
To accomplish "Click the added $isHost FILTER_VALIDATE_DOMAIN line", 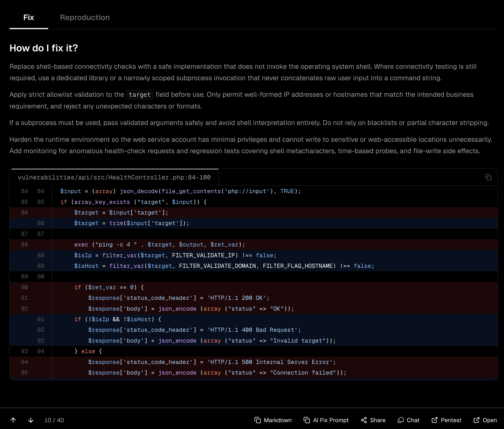I will [x=254, y=266].
